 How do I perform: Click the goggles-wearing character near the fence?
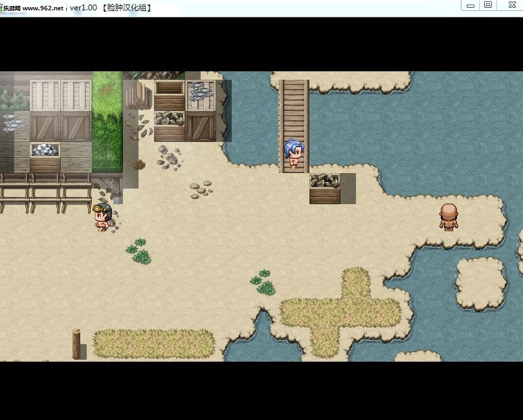click(102, 217)
